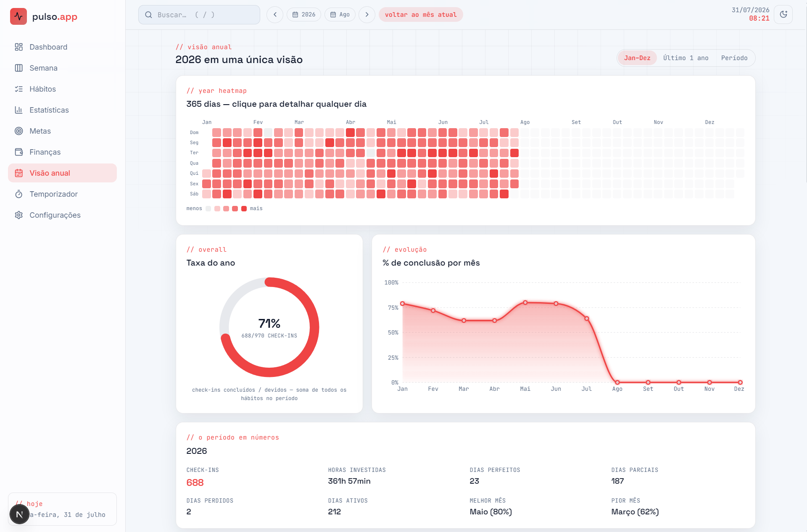Open the 2026 year picker
Viewport: 807px width, 532px height.
point(304,15)
